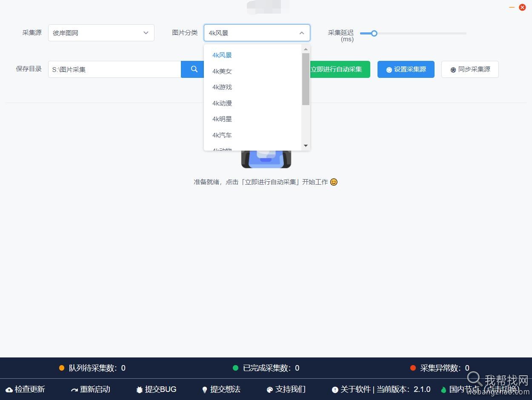Viewport: 532px width, 400px height.
Task: Click the up chevron in 图片分类 box
Action: pos(302,33)
